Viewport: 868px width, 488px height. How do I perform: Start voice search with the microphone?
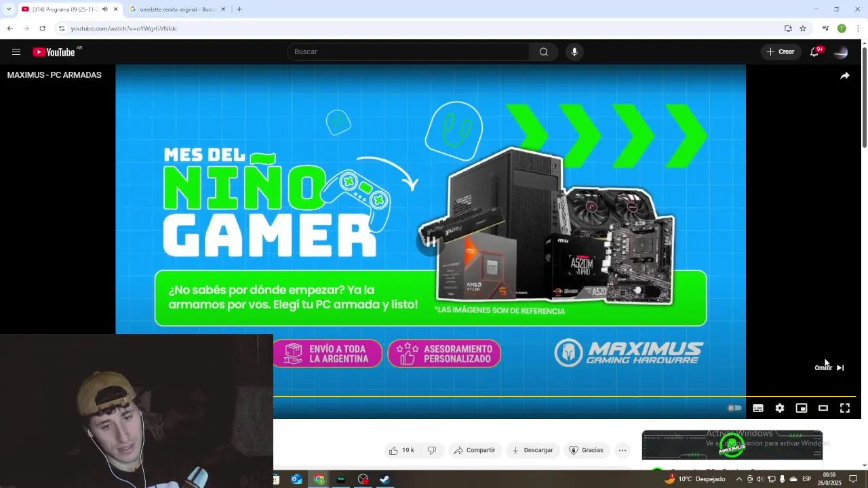574,52
